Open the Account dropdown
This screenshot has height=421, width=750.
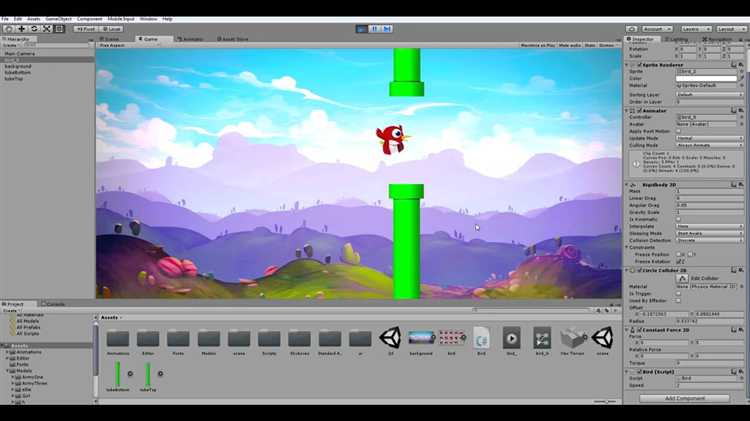click(x=656, y=29)
